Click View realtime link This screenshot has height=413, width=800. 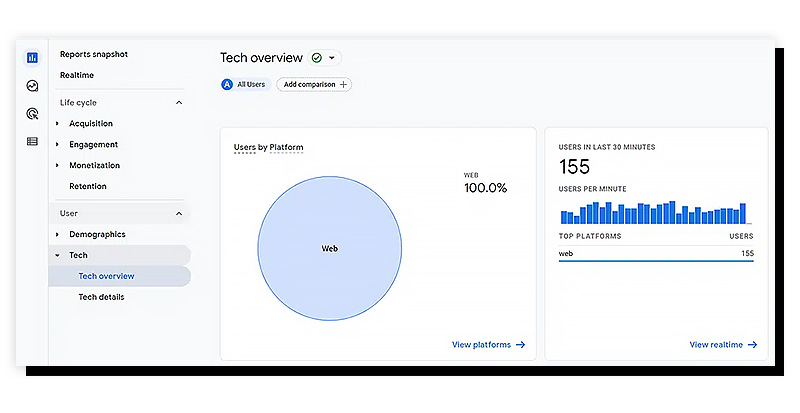coord(722,345)
